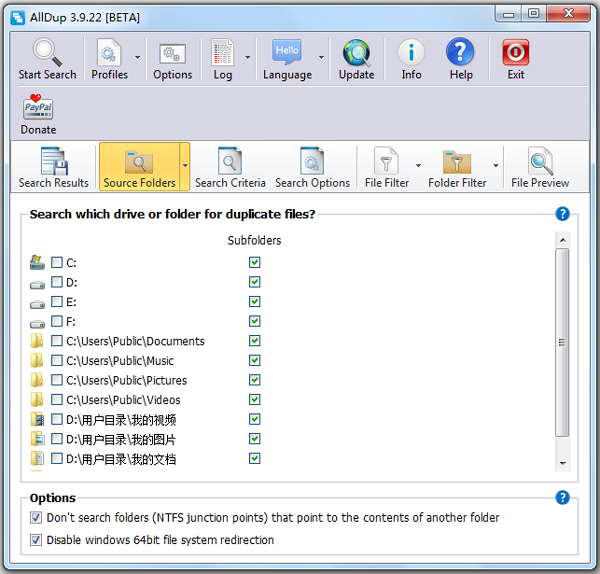Image resolution: width=600 pixels, height=574 pixels.
Task: Click the AllDup app icon in title bar
Action: coord(18,18)
